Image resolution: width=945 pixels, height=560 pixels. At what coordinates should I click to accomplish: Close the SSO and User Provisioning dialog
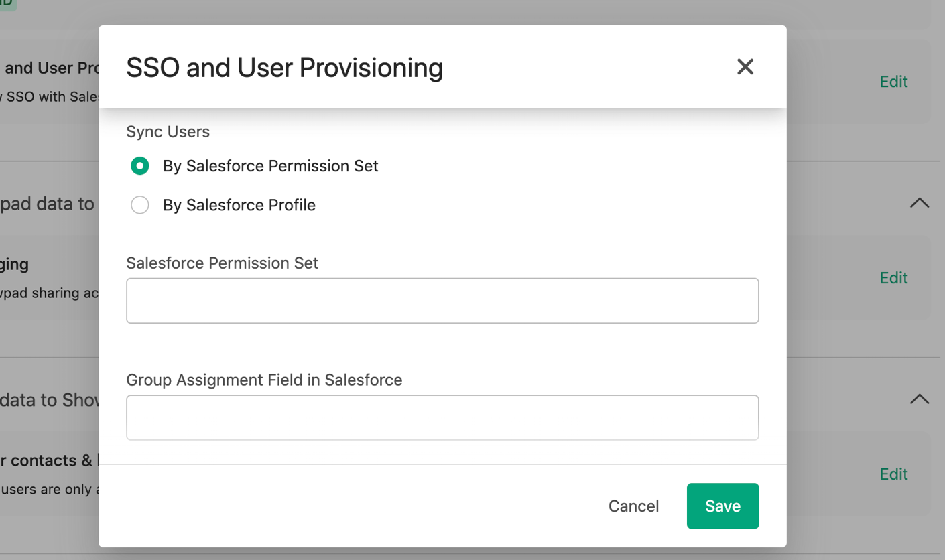coord(745,67)
